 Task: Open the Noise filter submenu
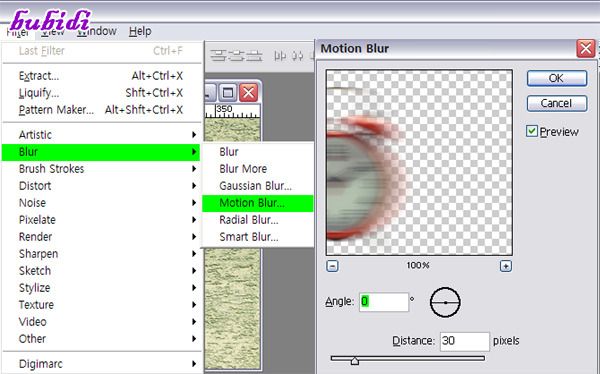click(101, 203)
